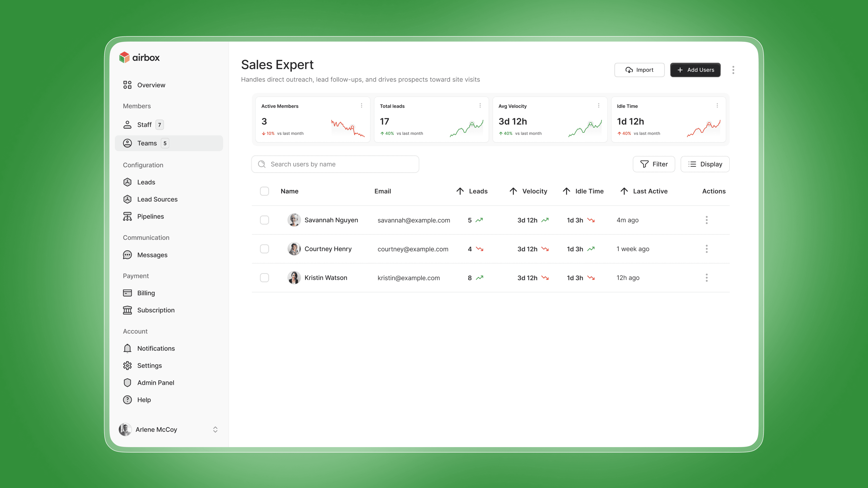Check the box for Savannah Nguyen
868x488 pixels.
264,220
